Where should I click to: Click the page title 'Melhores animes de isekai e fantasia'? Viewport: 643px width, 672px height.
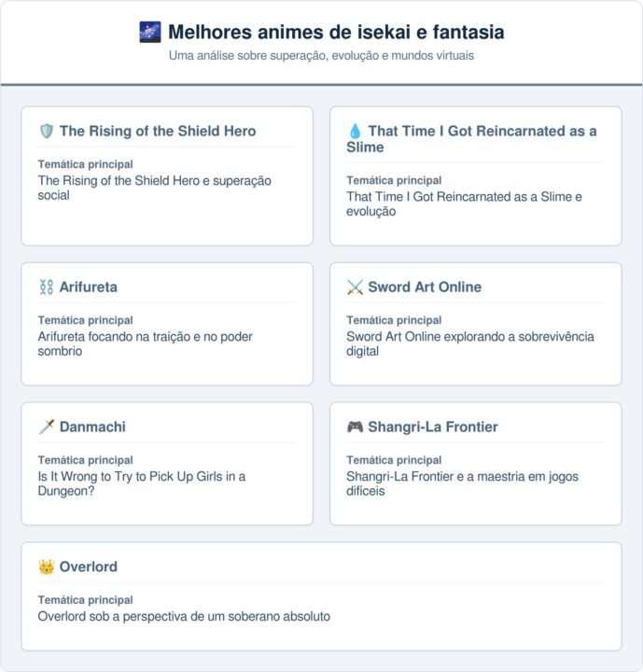pyautogui.click(x=336, y=32)
